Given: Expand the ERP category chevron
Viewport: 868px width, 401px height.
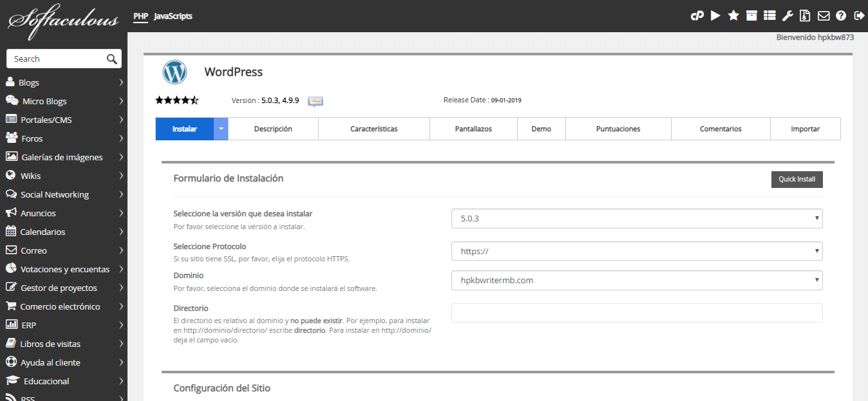Looking at the screenshot, I should point(121,325).
